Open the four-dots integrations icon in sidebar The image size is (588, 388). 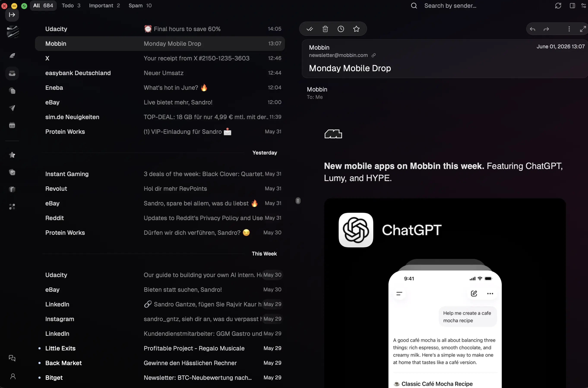click(x=12, y=207)
